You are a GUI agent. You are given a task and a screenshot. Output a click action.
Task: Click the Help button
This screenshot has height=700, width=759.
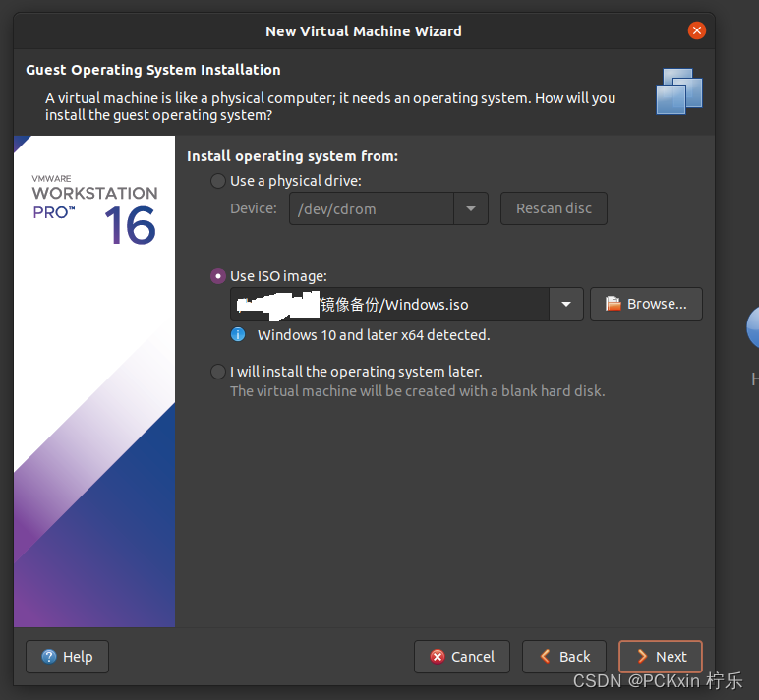(x=67, y=657)
